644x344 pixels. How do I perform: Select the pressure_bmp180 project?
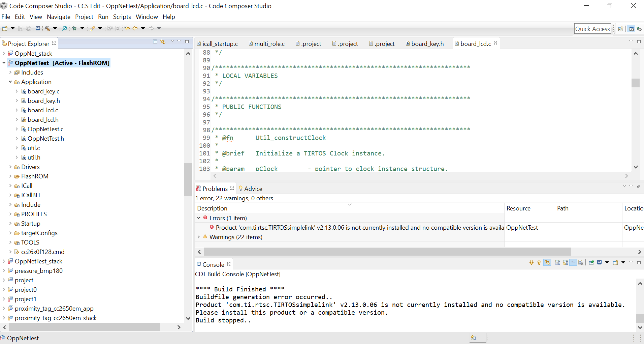tap(39, 270)
